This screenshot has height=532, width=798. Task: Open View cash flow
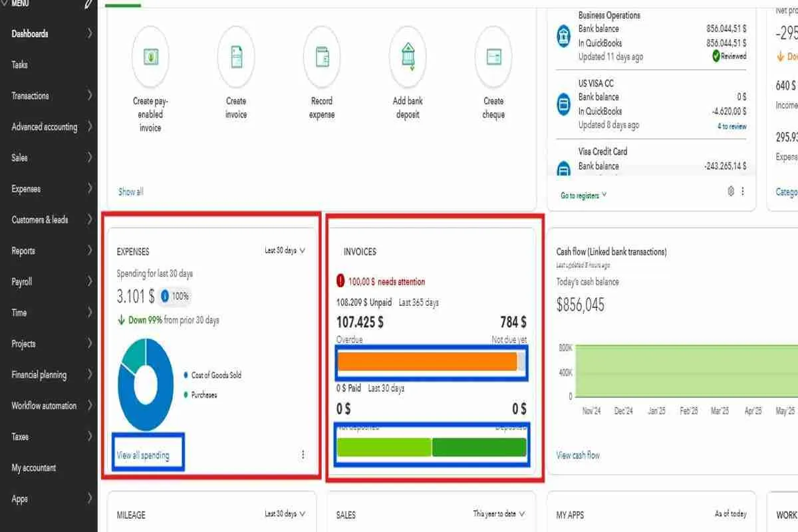pyautogui.click(x=577, y=455)
